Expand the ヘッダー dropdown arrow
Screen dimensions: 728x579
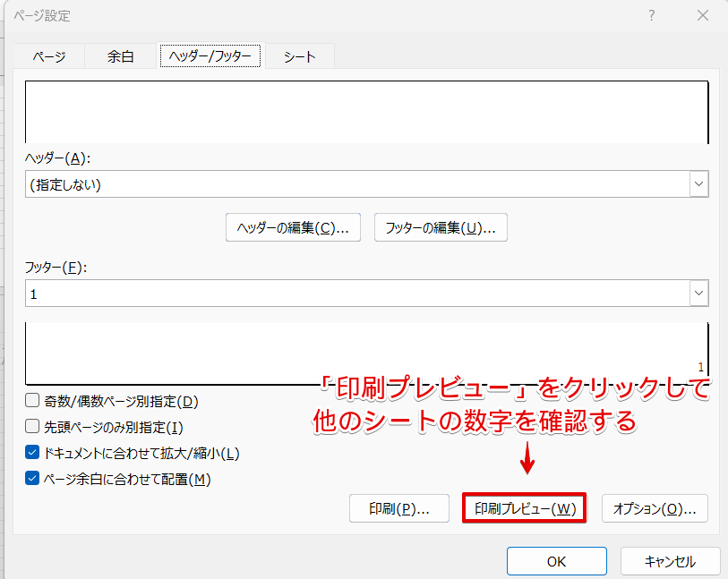(x=698, y=183)
